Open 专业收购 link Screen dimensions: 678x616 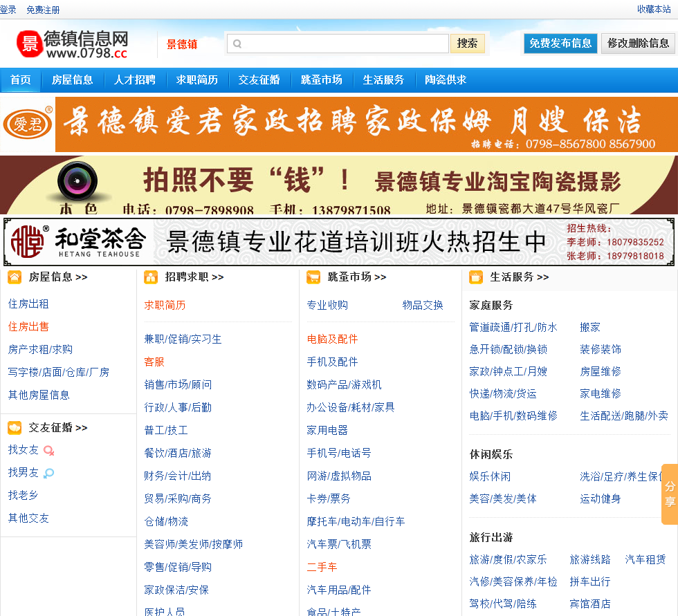coord(327,306)
